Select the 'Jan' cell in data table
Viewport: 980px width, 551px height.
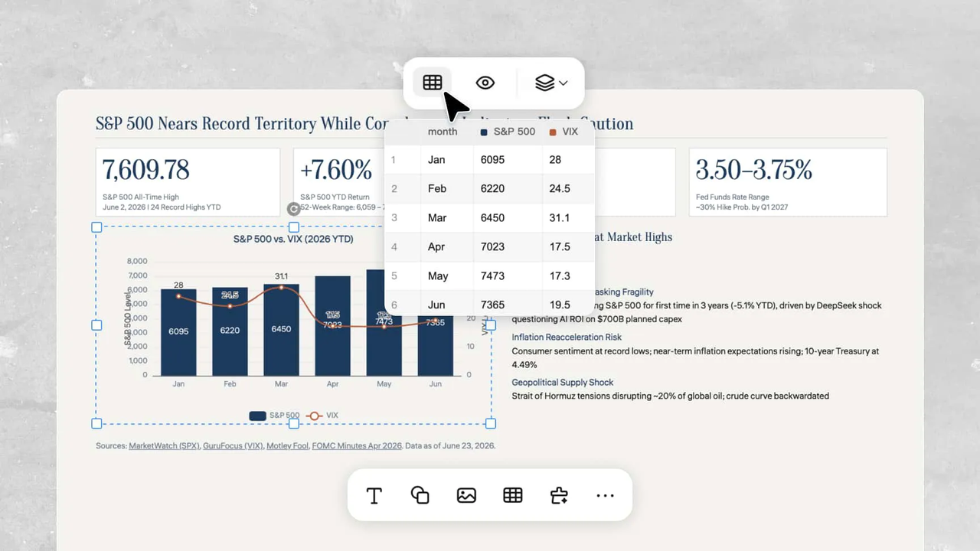[x=447, y=160]
